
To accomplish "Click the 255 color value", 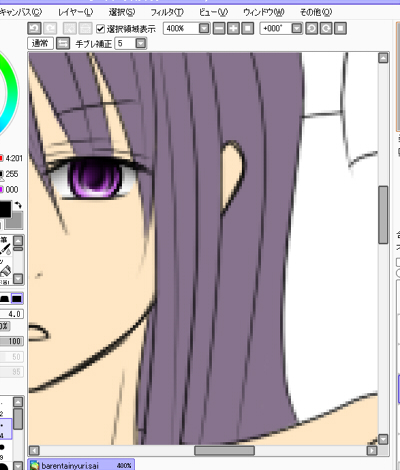I will click(12, 174).
